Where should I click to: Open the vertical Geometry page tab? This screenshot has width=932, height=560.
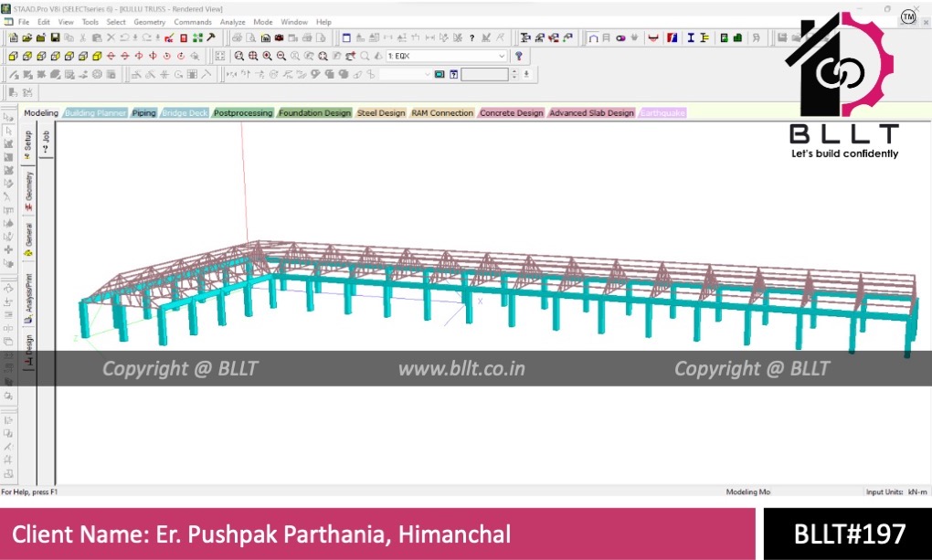click(28, 192)
